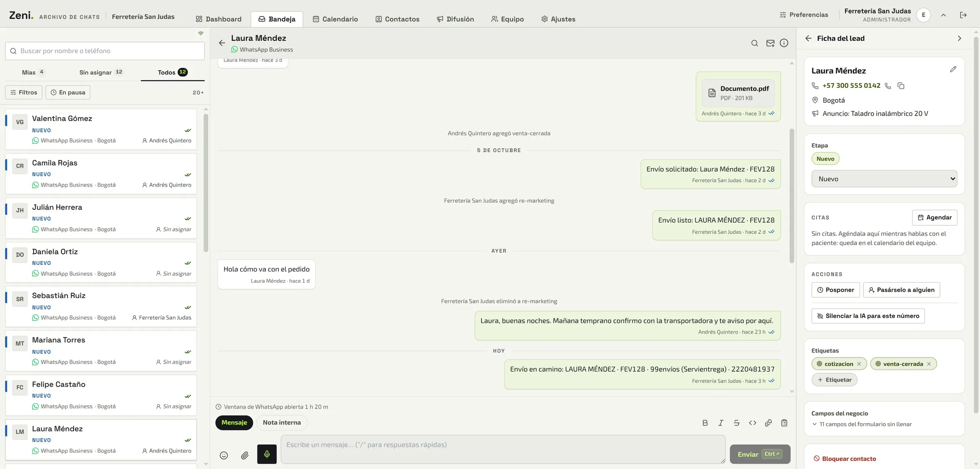Viewport: 980px width, 469px height.
Task: Log out using exit icon top right
Action: (x=963, y=15)
